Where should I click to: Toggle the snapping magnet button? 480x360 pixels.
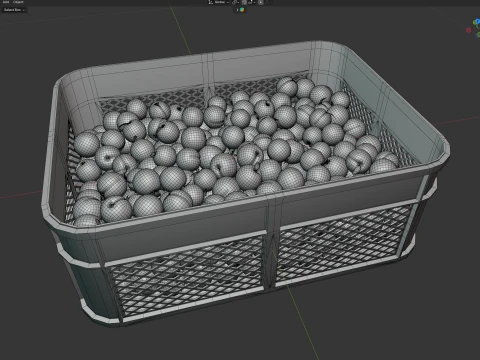point(244,2)
